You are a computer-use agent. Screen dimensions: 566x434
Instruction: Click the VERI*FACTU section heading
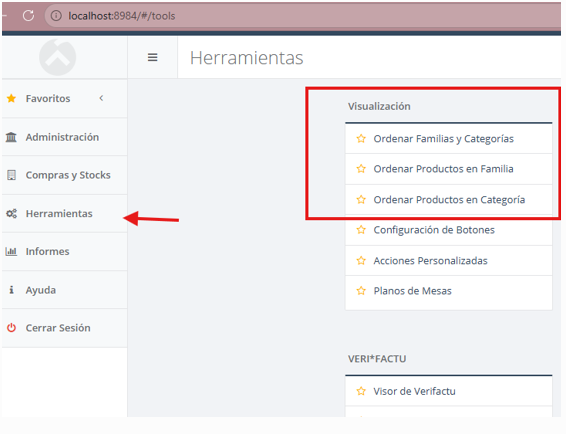tap(377, 359)
